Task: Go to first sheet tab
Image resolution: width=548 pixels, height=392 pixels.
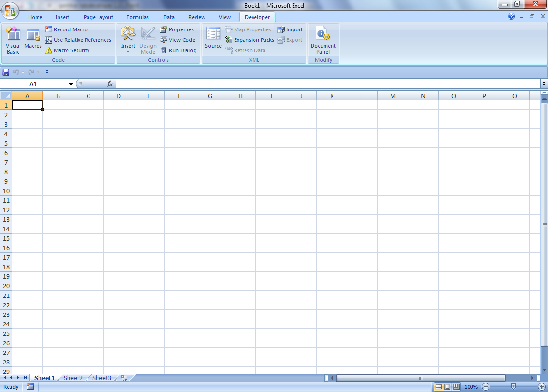Action: pos(4,378)
